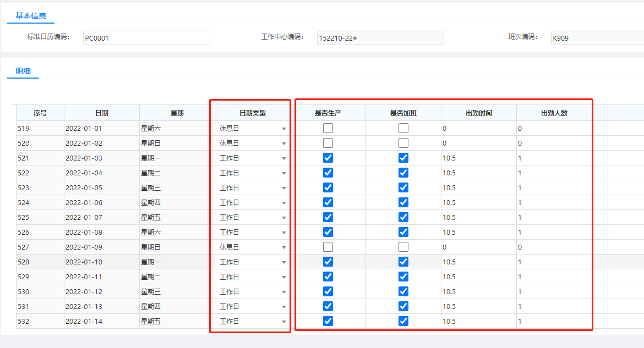Check 是否加班 for 2022-01-02
This screenshot has height=348, width=644.
[403, 143]
